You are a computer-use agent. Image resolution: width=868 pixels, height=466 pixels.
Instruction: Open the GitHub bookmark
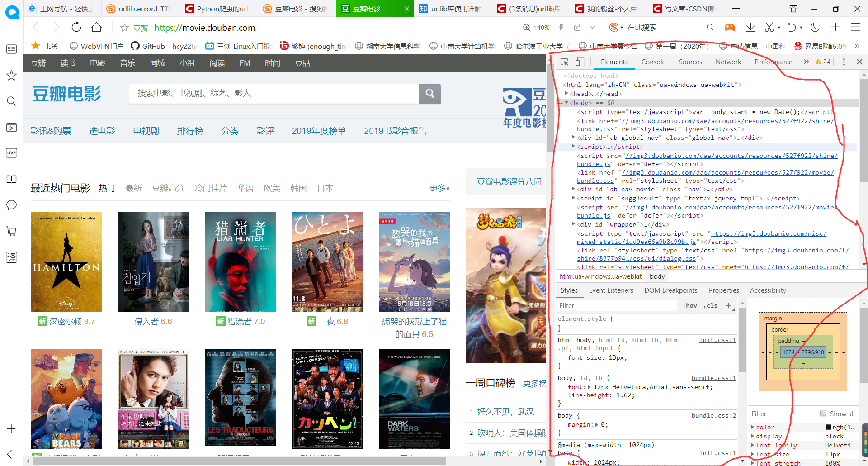click(163, 46)
